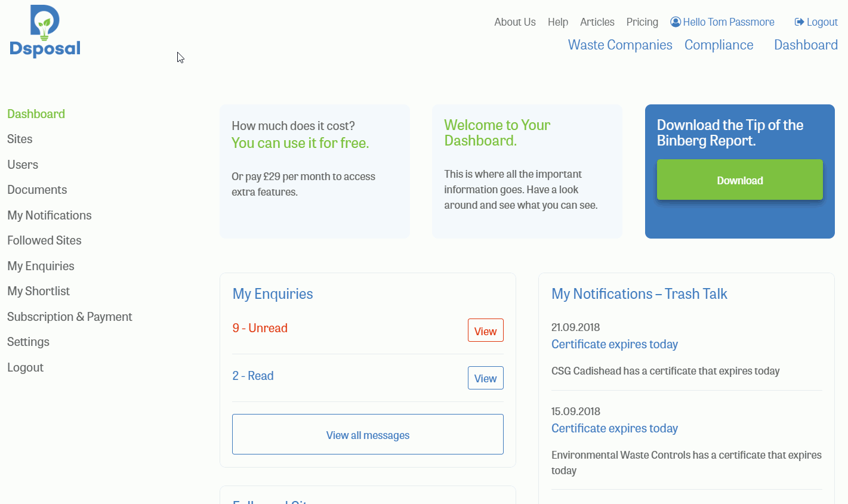
Task: Open My Enquiries in the sidebar
Action: (x=41, y=266)
